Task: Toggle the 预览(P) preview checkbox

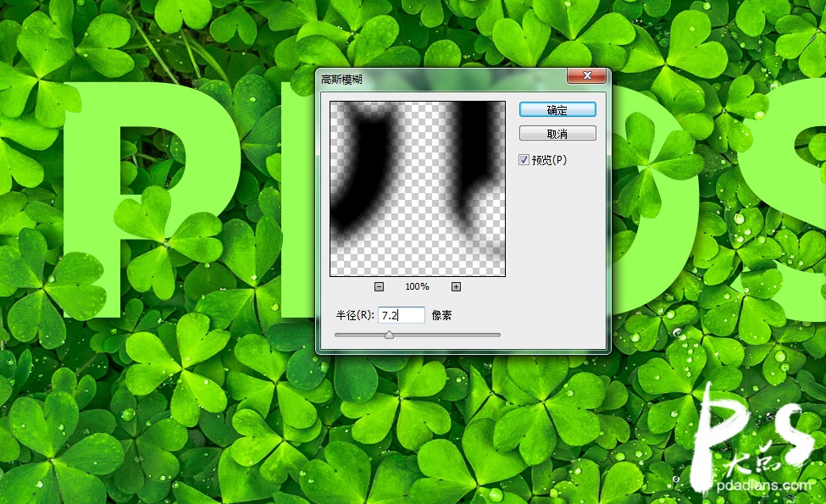Action: tap(524, 159)
